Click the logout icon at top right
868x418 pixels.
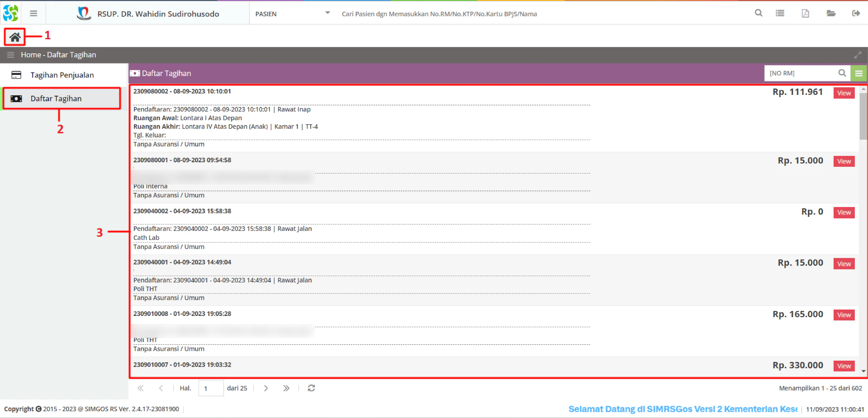[x=856, y=13]
